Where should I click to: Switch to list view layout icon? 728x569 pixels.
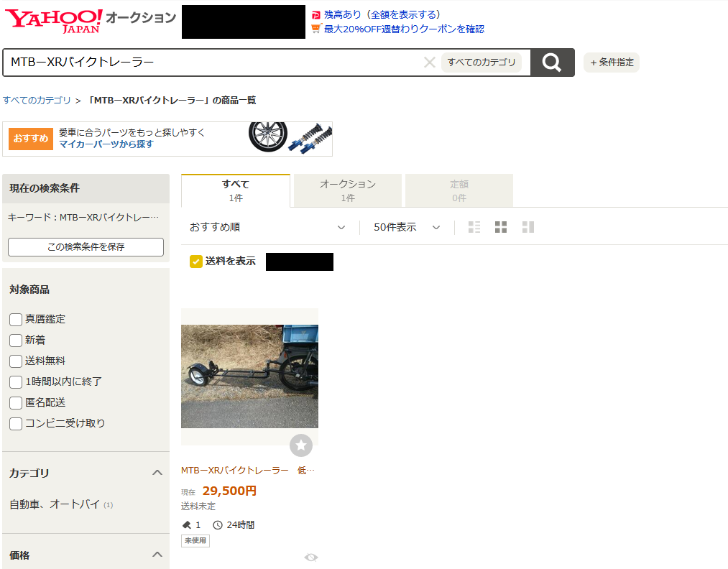[474, 227]
